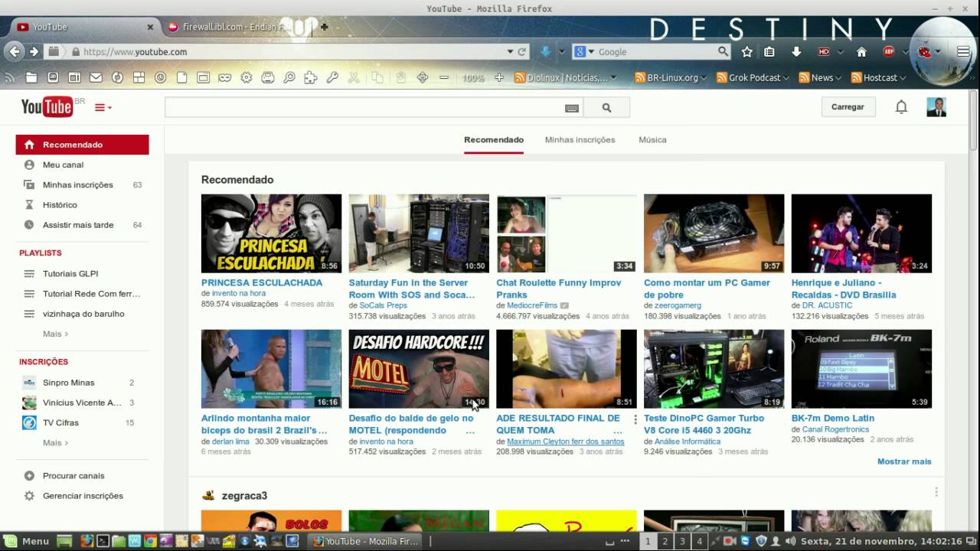Open the Firefox downloads arrow icon
The height and width of the screenshot is (551, 980).
[796, 52]
